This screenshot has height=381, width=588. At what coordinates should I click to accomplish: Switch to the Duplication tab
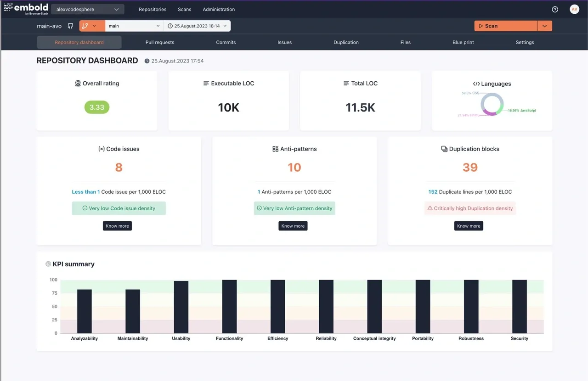pyautogui.click(x=346, y=42)
